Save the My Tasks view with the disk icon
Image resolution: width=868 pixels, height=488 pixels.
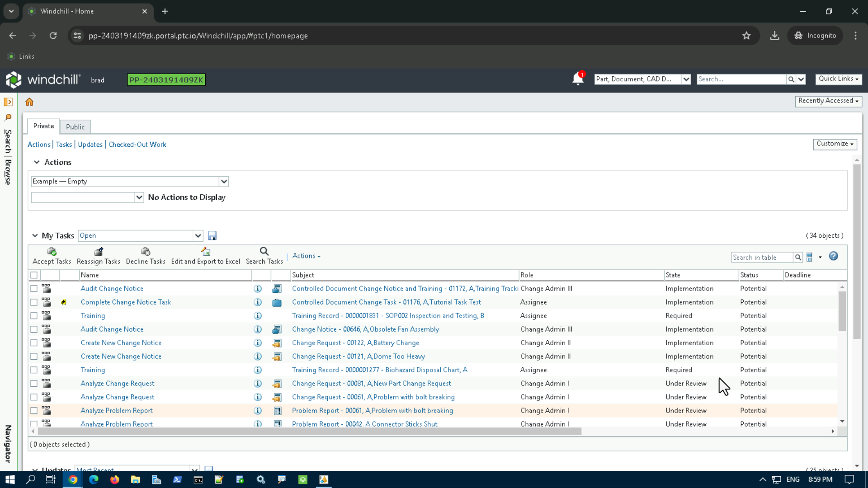tap(212, 235)
